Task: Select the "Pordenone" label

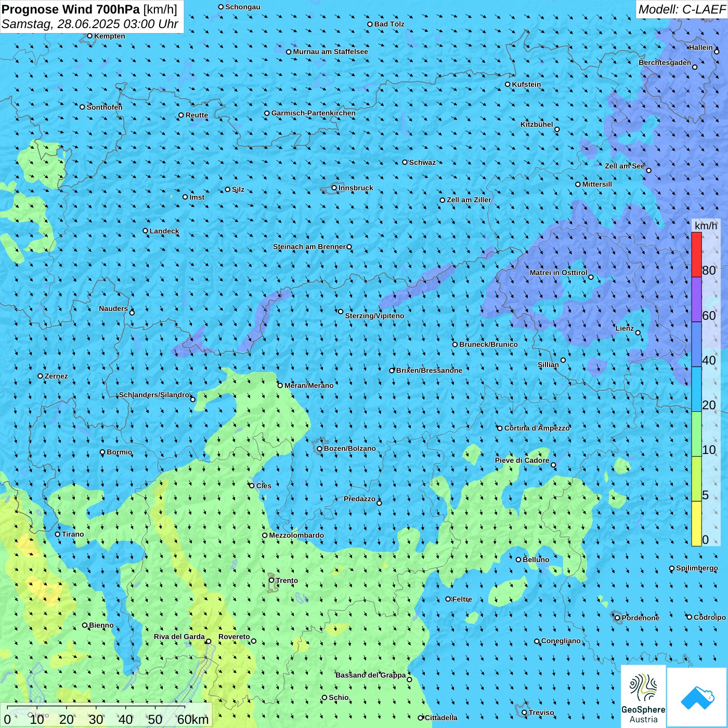Action: tap(641, 618)
